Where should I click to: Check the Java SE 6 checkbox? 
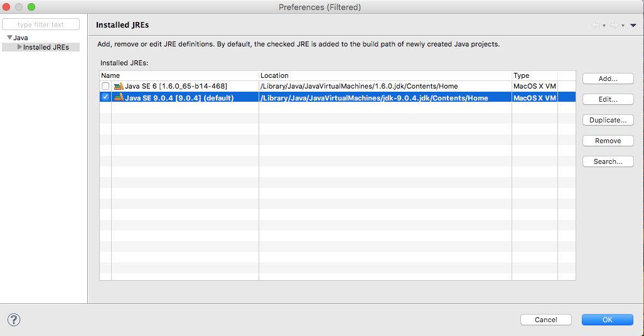[x=105, y=86]
